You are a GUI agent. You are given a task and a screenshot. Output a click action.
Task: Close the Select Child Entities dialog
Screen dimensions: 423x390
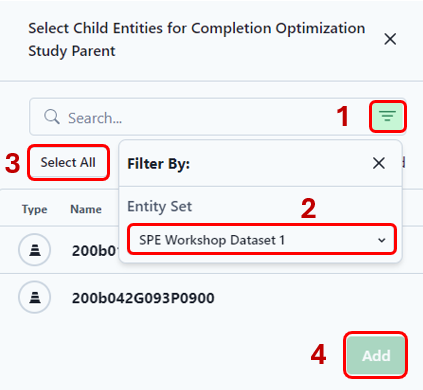coord(390,39)
